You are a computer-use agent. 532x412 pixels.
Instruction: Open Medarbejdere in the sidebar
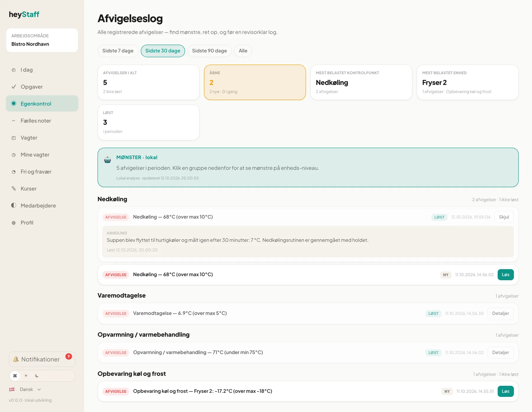coord(42,206)
